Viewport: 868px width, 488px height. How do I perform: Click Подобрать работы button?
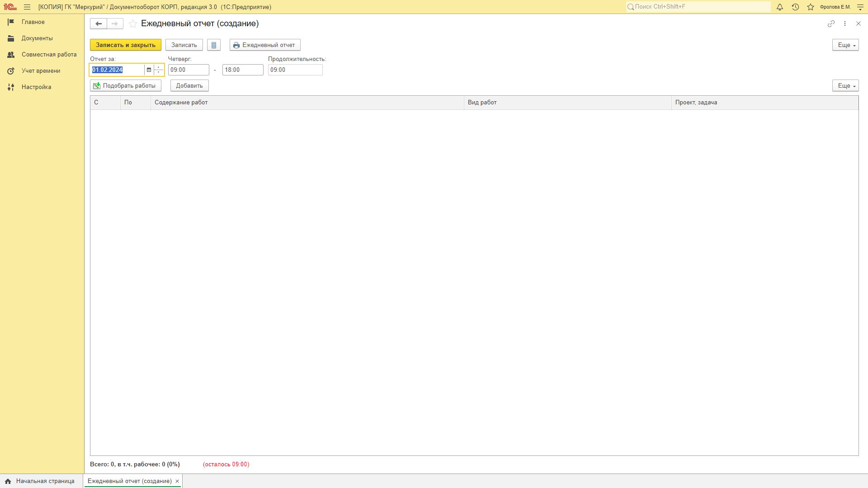(x=126, y=86)
